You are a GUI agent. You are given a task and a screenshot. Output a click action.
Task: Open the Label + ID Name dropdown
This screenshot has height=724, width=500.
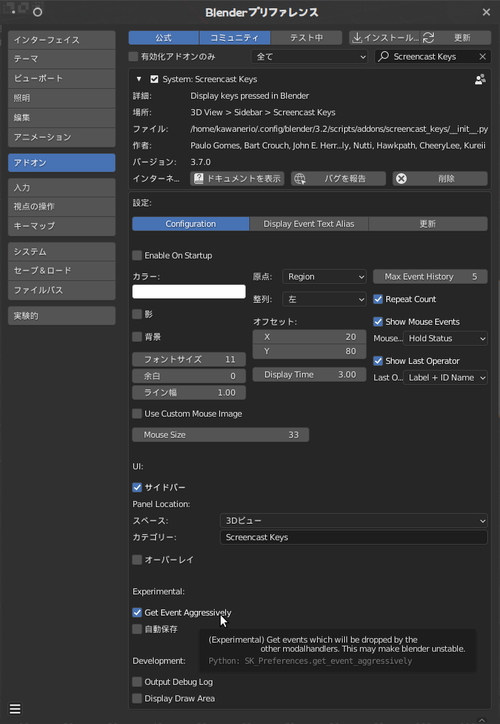446,378
